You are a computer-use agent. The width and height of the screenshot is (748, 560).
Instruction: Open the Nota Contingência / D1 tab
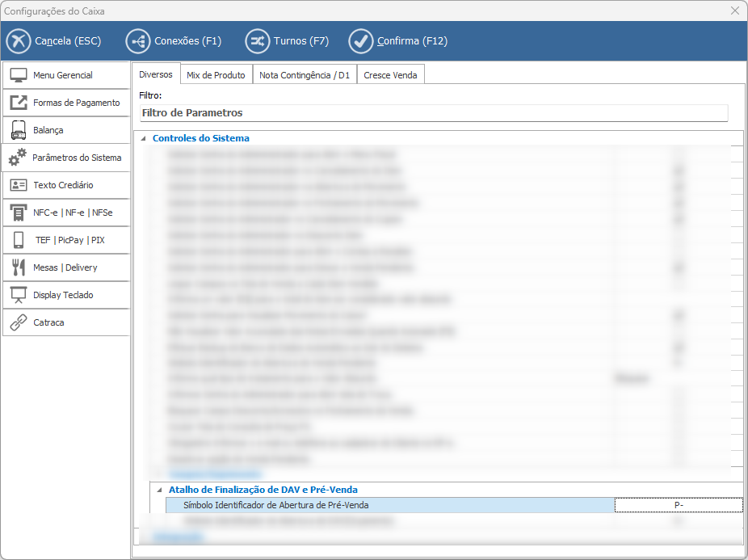click(305, 75)
